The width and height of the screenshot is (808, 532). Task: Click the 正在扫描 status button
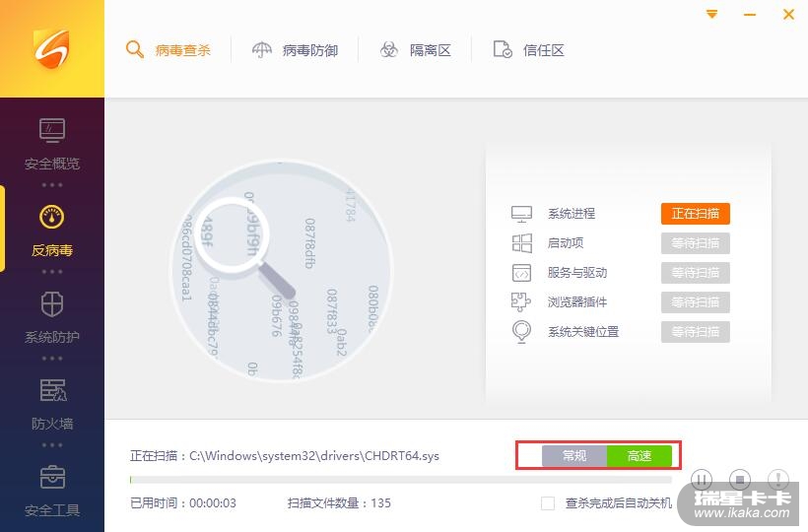click(x=695, y=213)
